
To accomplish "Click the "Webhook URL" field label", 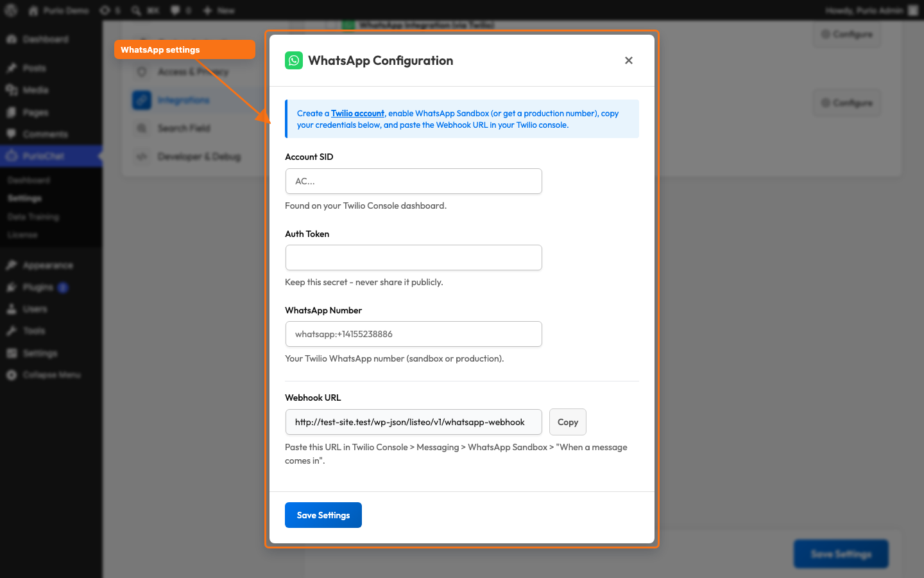I will (313, 398).
